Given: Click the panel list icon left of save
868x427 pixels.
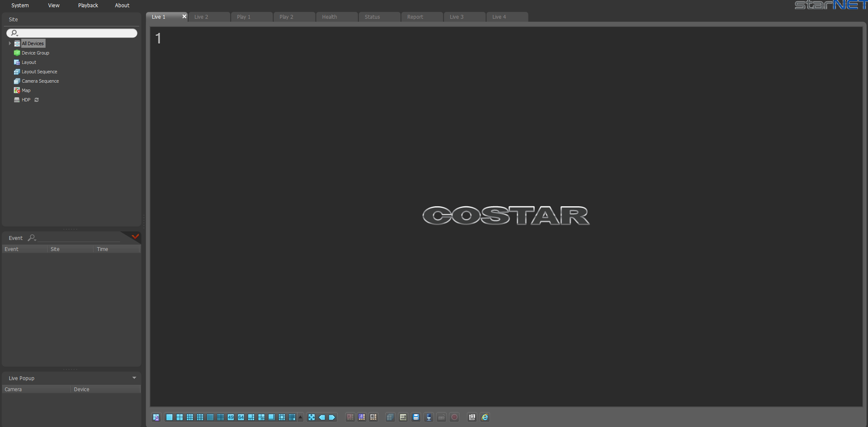Looking at the screenshot, I should click(x=403, y=417).
